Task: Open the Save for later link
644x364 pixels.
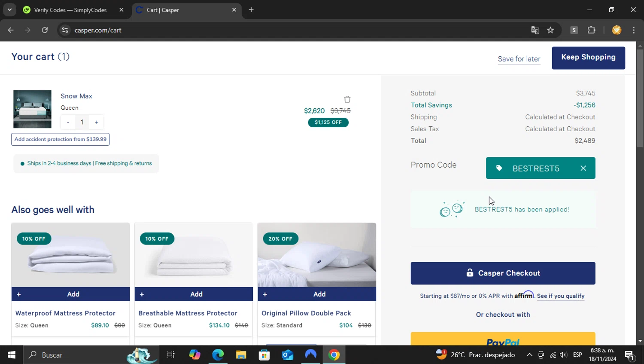Action: 519,59
